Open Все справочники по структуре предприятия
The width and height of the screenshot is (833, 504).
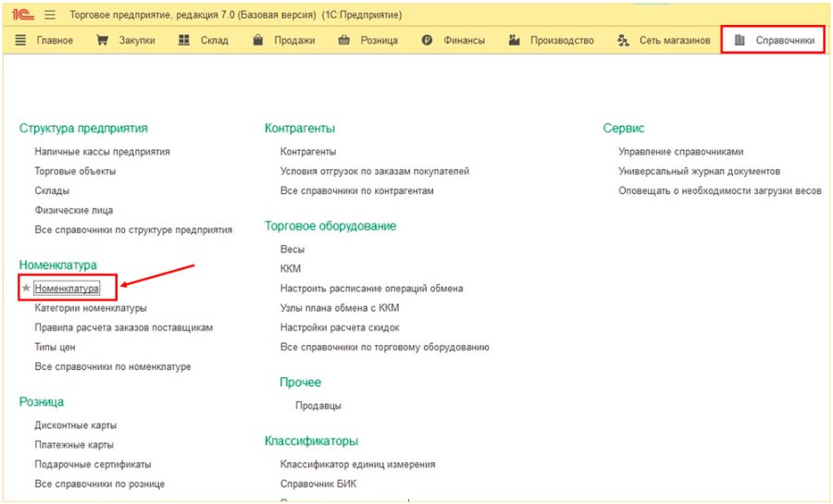pyautogui.click(x=133, y=230)
